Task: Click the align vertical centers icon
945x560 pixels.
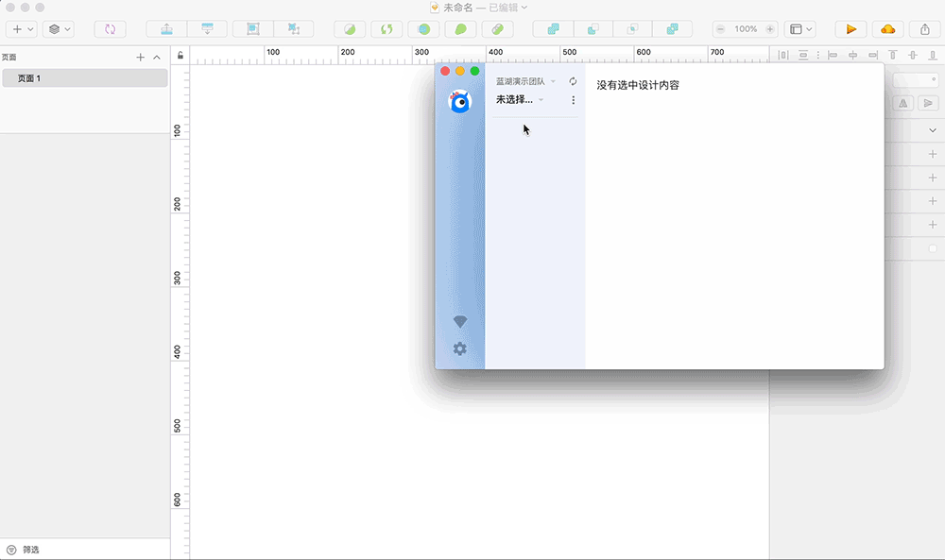Action: [913, 56]
